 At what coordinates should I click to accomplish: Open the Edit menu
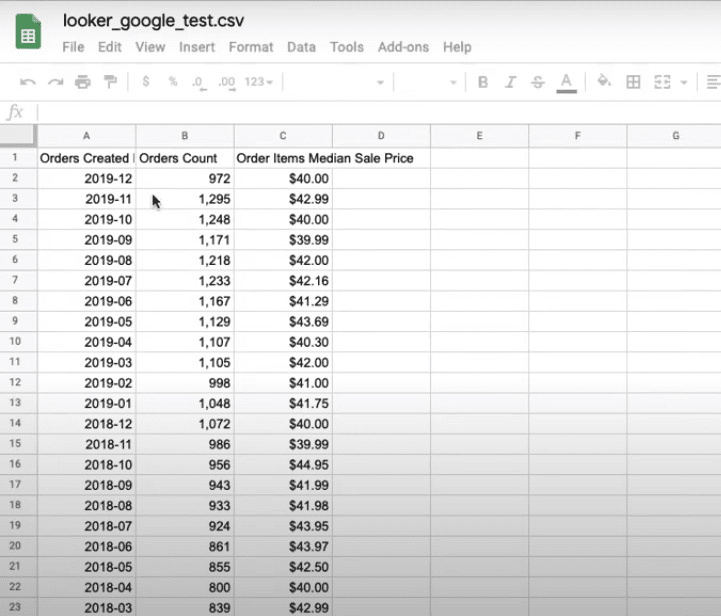(x=109, y=47)
